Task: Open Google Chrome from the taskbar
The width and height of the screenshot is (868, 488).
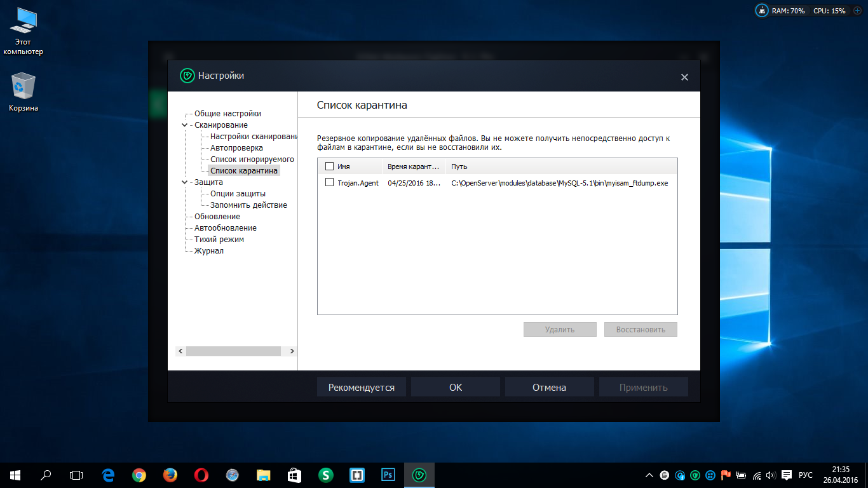Action: click(139, 475)
